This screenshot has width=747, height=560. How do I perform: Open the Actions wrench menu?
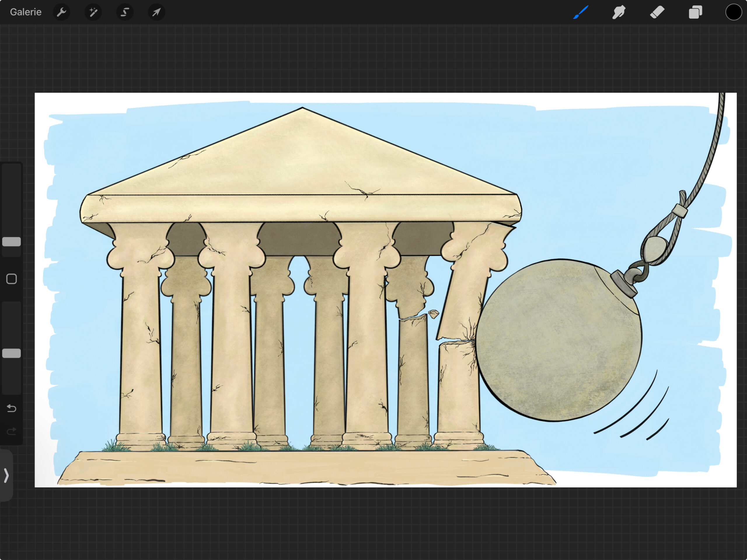coord(62,12)
